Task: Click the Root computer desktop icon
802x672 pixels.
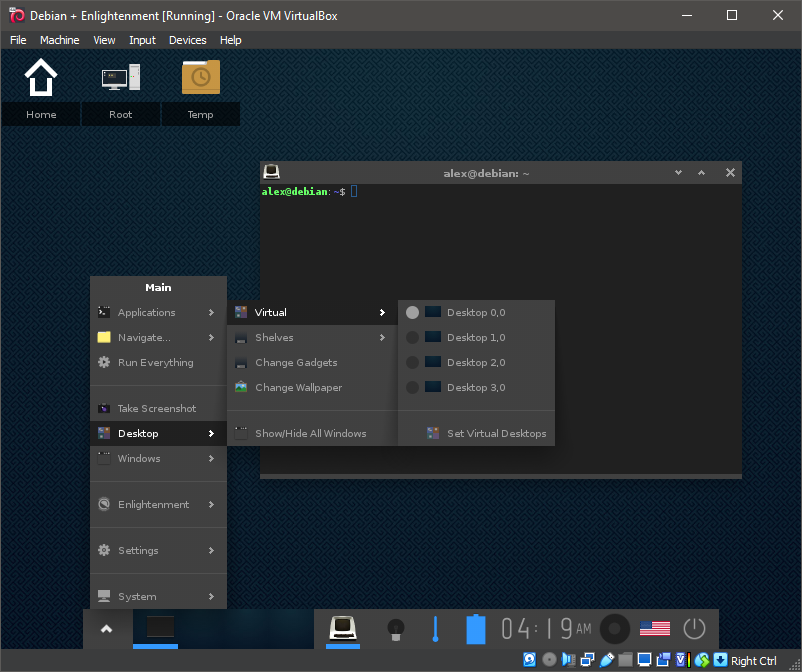Action: [120, 78]
